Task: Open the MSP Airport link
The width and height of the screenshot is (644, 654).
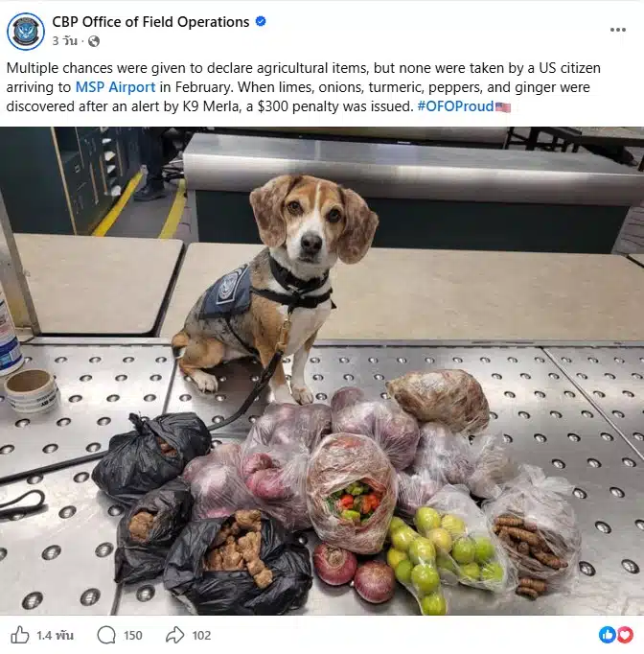Action: [x=115, y=87]
